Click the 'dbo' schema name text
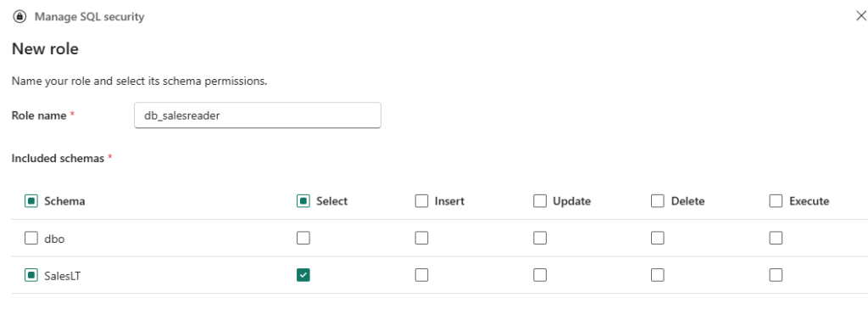The height and width of the screenshot is (326, 868). click(x=54, y=239)
